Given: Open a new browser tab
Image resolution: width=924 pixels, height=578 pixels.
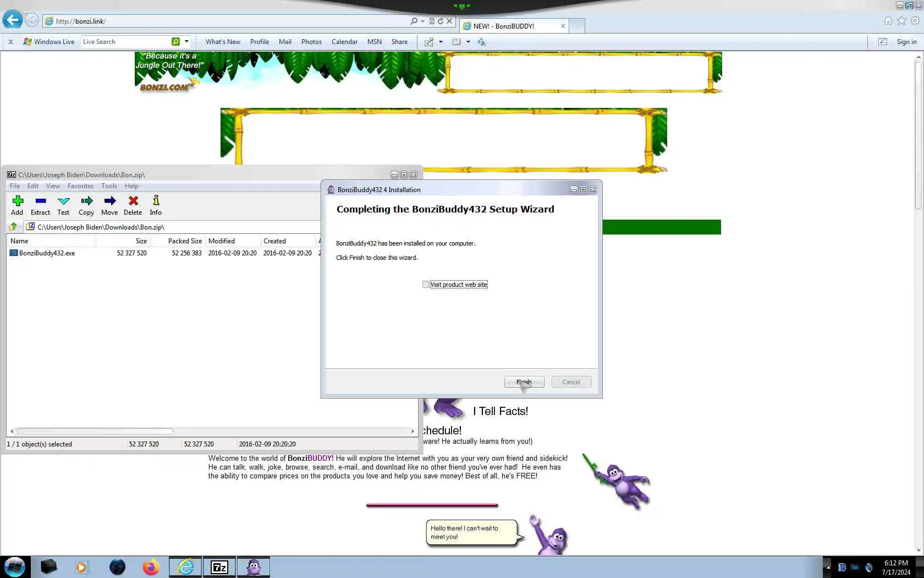Looking at the screenshot, I should point(576,26).
